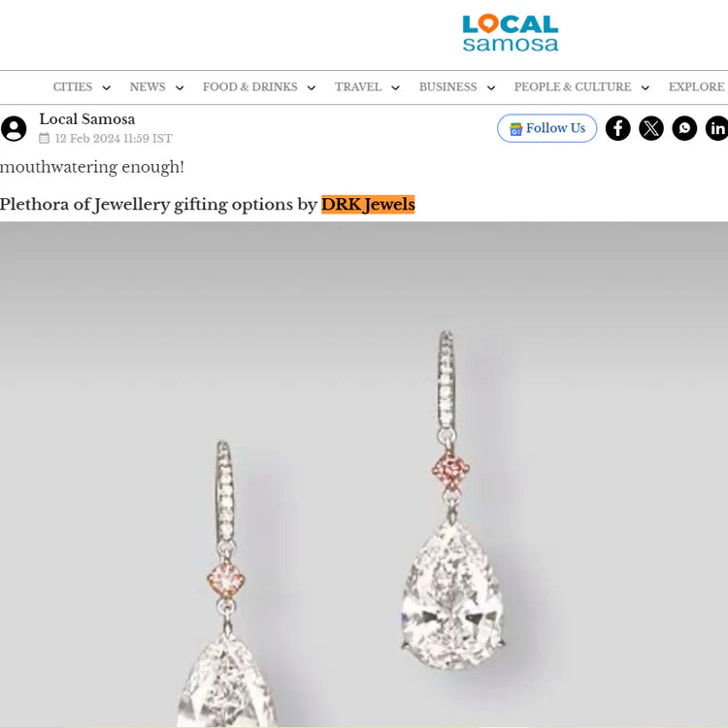This screenshot has height=728, width=728.
Task: Click the Local Samosa logo
Action: (x=510, y=33)
